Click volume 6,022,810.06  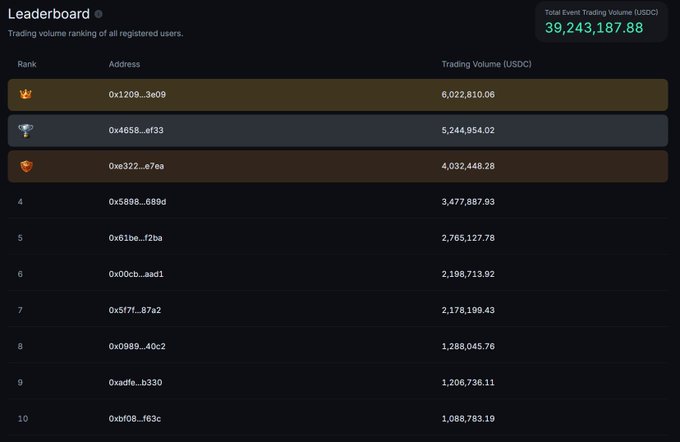[x=468, y=95]
